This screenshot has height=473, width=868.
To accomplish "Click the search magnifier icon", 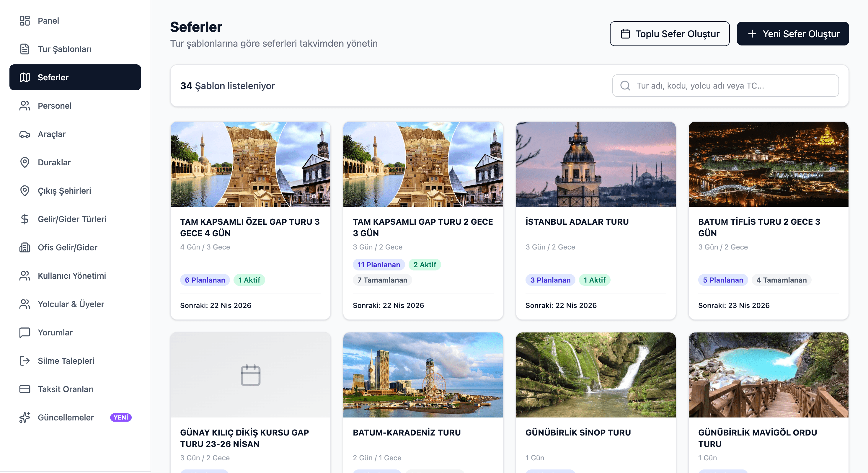I will (x=625, y=86).
